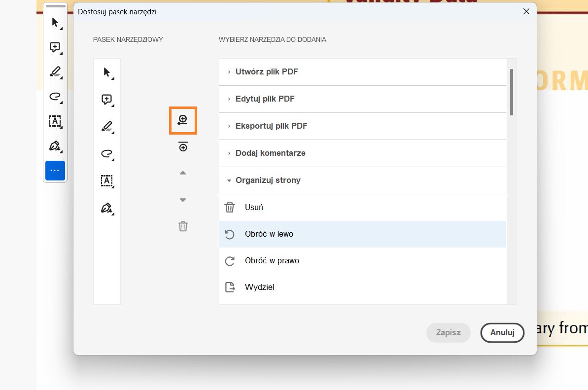The image size is (588, 390).
Task: Select the add comment tool in the dialog's toolbar list
Action: click(106, 99)
